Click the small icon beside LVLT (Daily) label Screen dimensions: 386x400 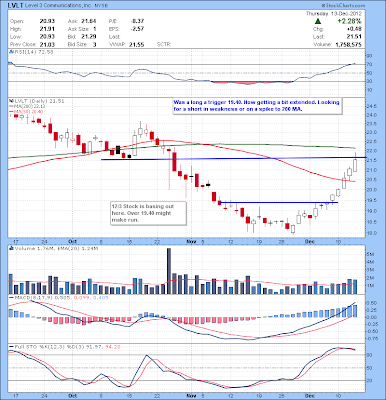click(10, 101)
